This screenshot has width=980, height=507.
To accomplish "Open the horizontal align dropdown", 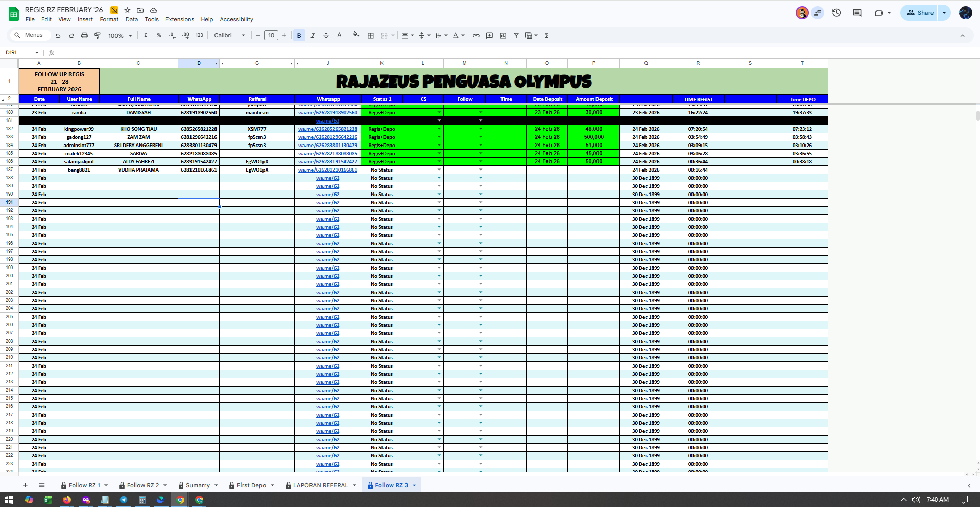I will tap(407, 36).
